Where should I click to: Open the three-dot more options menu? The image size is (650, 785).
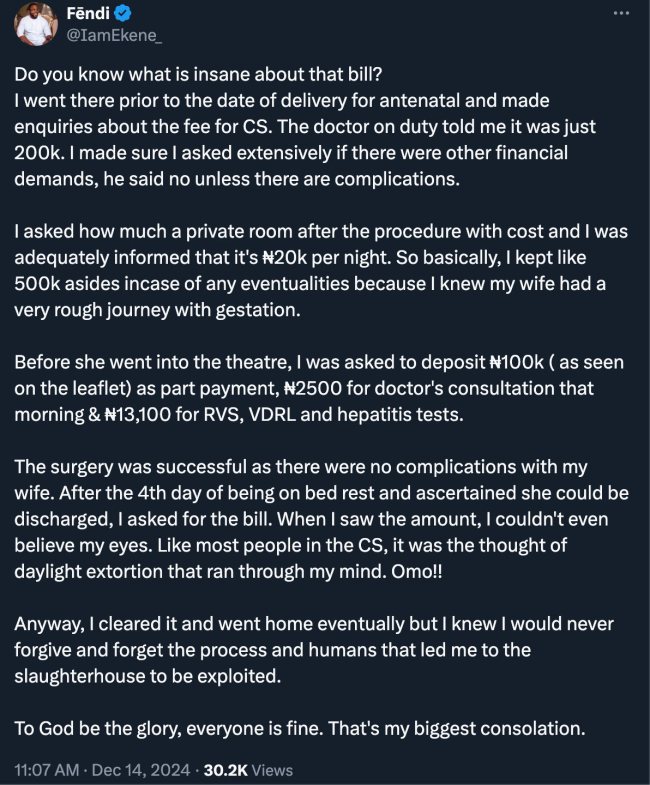click(x=619, y=15)
